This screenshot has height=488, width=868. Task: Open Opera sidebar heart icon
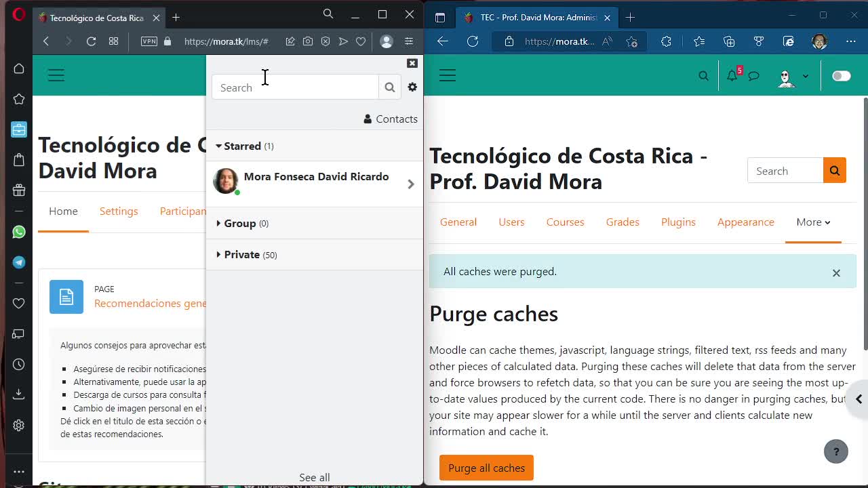tap(19, 303)
